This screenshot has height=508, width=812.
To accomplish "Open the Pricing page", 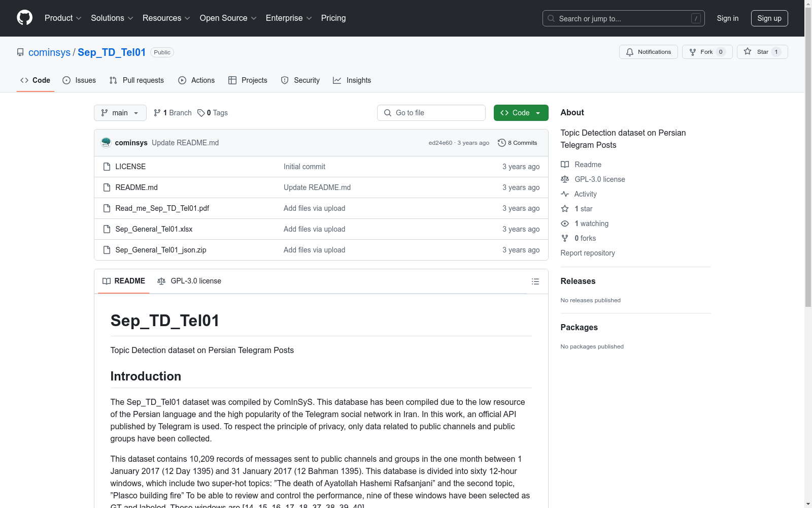I will pyautogui.click(x=333, y=18).
